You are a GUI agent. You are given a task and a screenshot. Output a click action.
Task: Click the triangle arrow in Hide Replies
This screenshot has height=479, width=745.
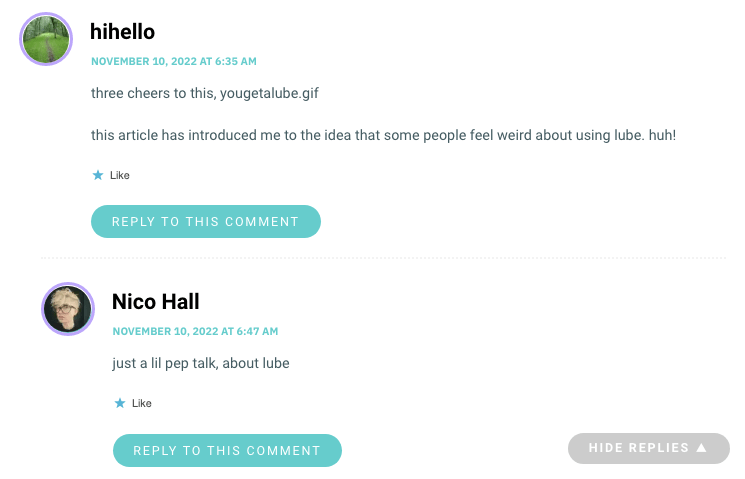pyautogui.click(x=702, y=448)
